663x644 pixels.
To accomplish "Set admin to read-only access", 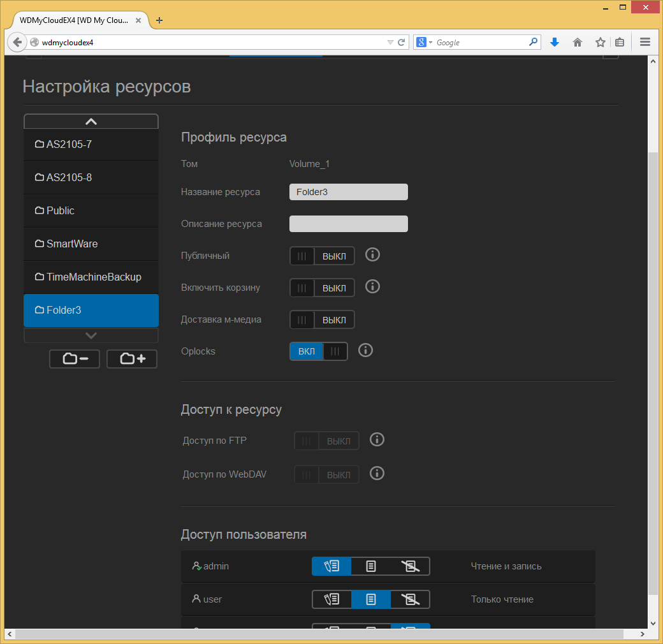I will click(x=371, y=566).
